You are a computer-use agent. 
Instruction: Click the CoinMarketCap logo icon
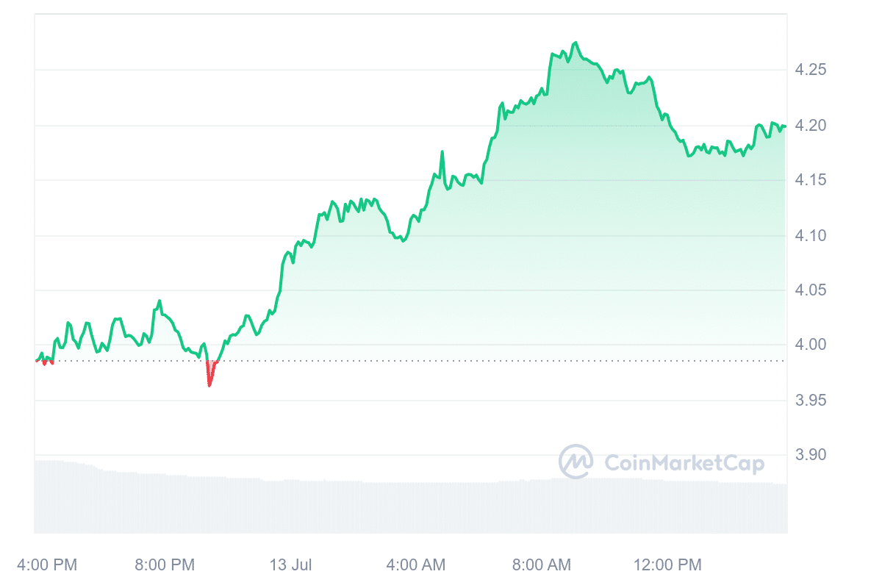[x=576, y=462]
